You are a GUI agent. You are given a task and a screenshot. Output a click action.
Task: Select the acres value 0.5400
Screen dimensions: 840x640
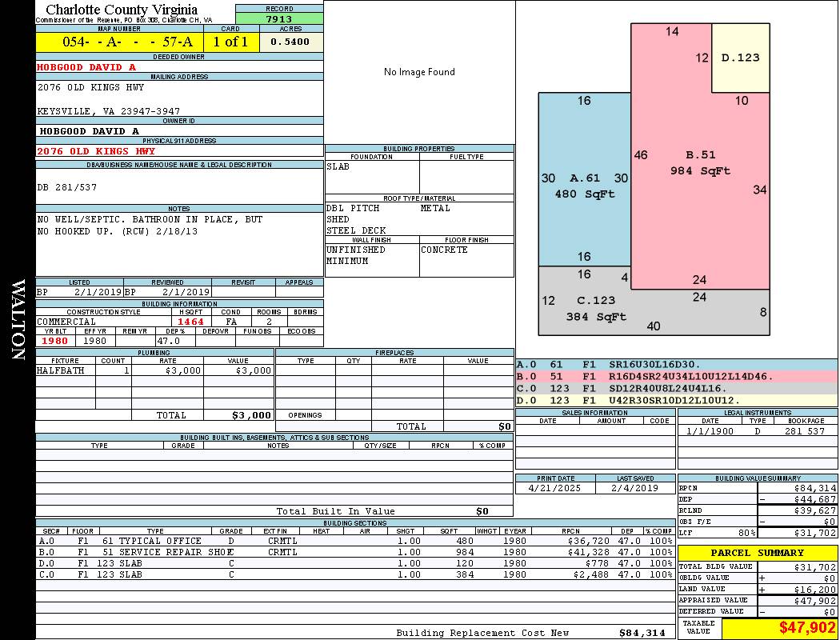290,42
